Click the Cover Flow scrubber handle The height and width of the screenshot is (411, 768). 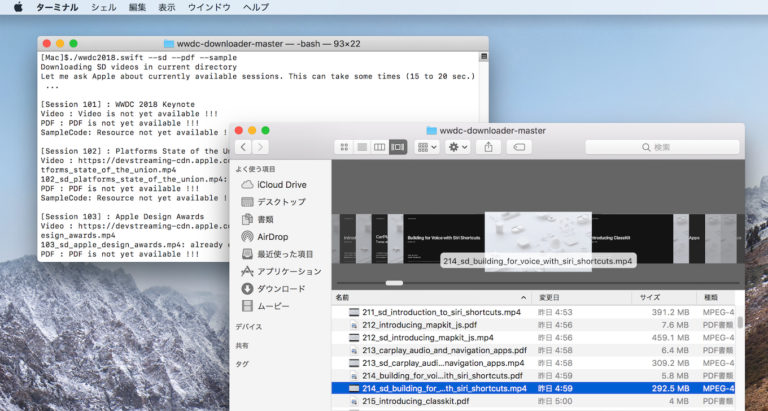394,283
